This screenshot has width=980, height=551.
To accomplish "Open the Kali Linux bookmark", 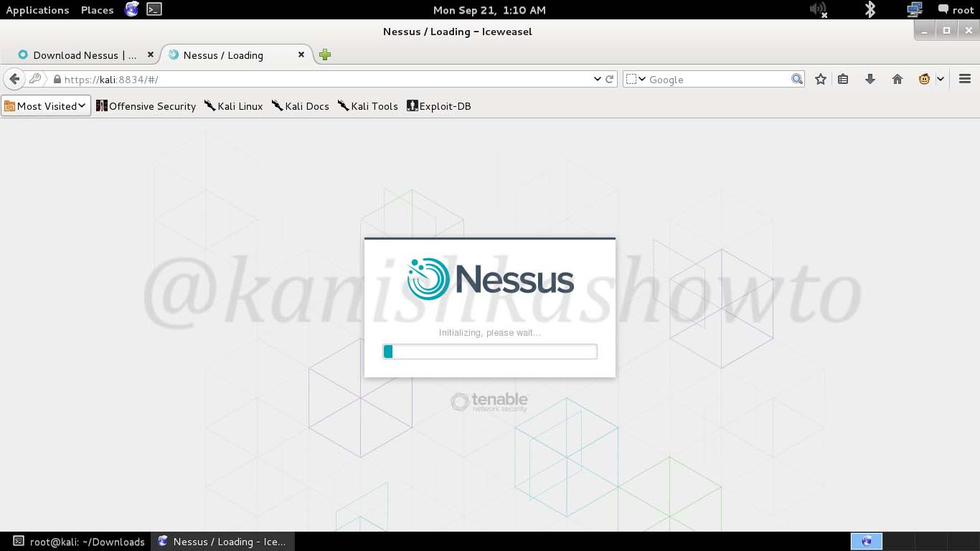I will point(233,106).
